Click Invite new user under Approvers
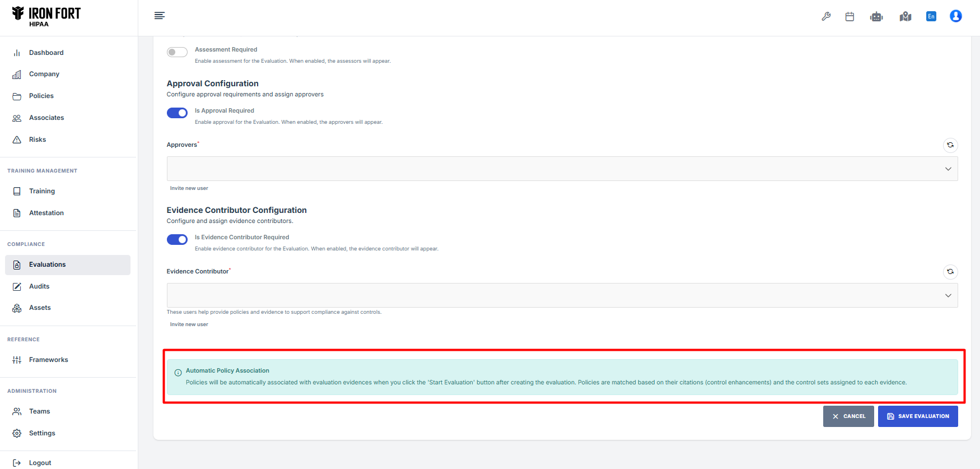980x469 pixels. click(189, 188)
